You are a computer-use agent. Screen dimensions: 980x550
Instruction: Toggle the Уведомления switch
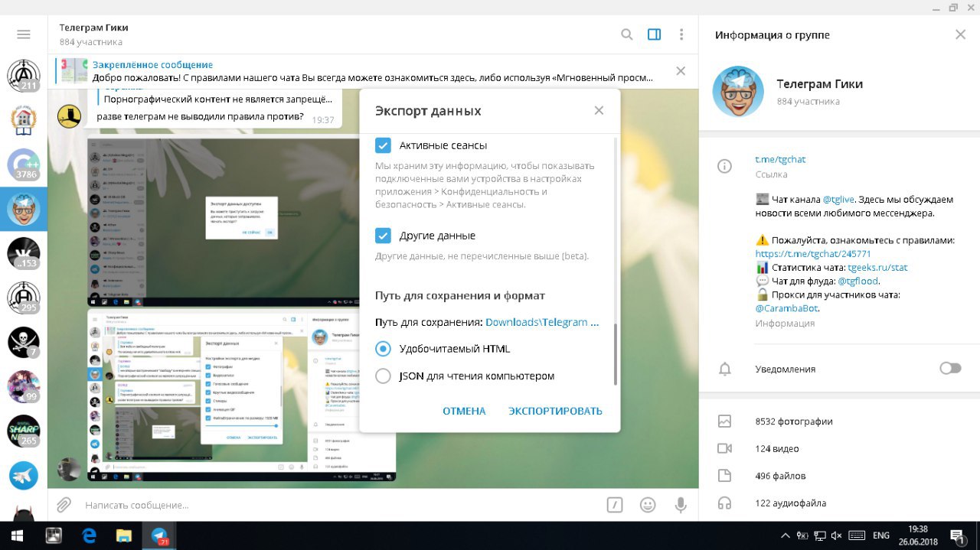pyautogui.click(x=950, y=369)
